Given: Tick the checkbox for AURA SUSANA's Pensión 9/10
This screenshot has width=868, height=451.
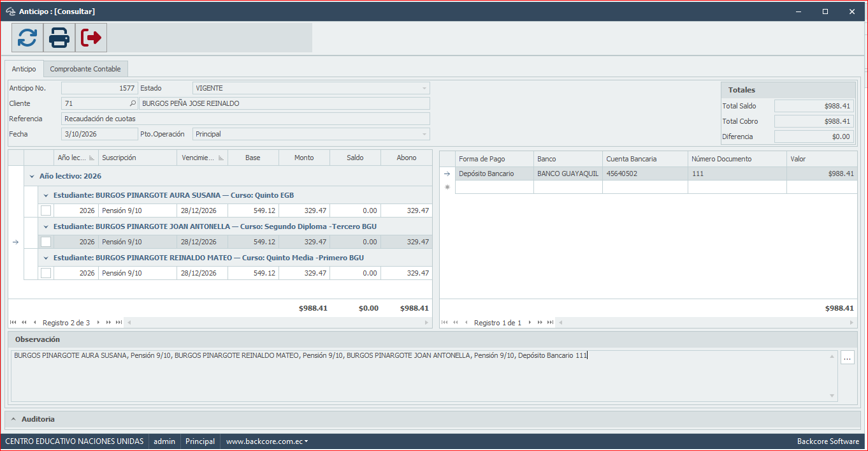Looking at the screenshot, I should [x=46, y=211].
